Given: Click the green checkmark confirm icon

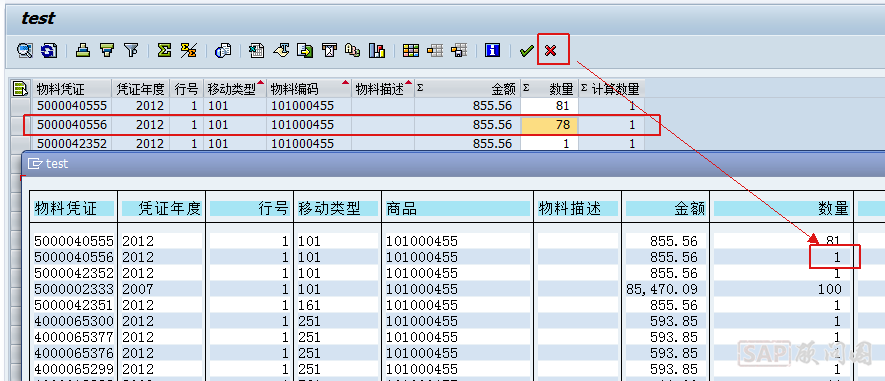Looking at the screenshot, I should [x=527, y=51].
